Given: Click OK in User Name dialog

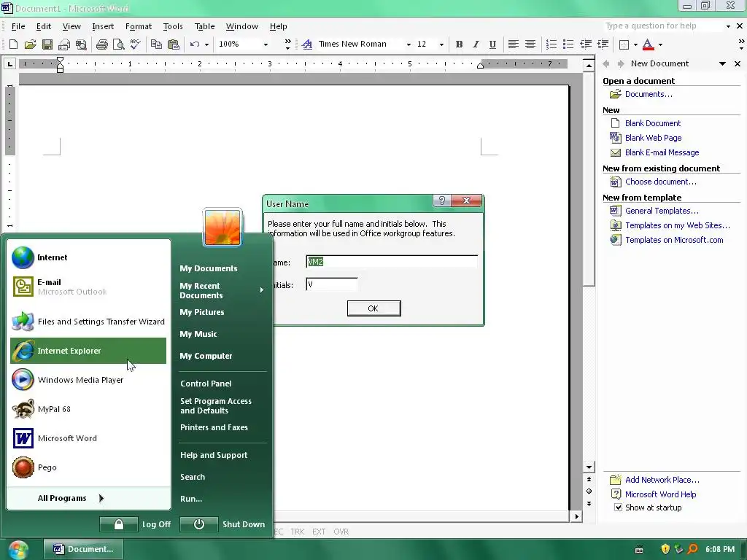Looking at the screenshot, I should tap(374, 308).
